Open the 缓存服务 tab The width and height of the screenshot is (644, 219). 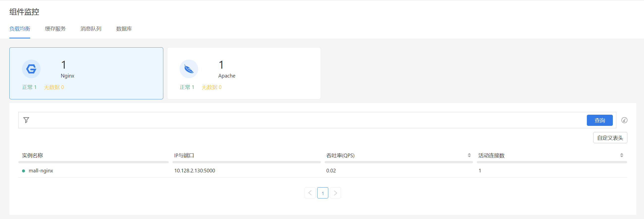tap(55, 29)
